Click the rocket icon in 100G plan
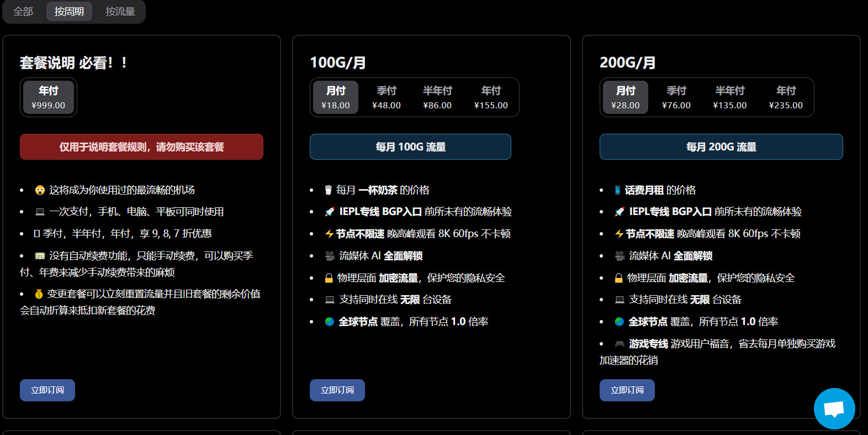The image size is (868, 435). 330,212
